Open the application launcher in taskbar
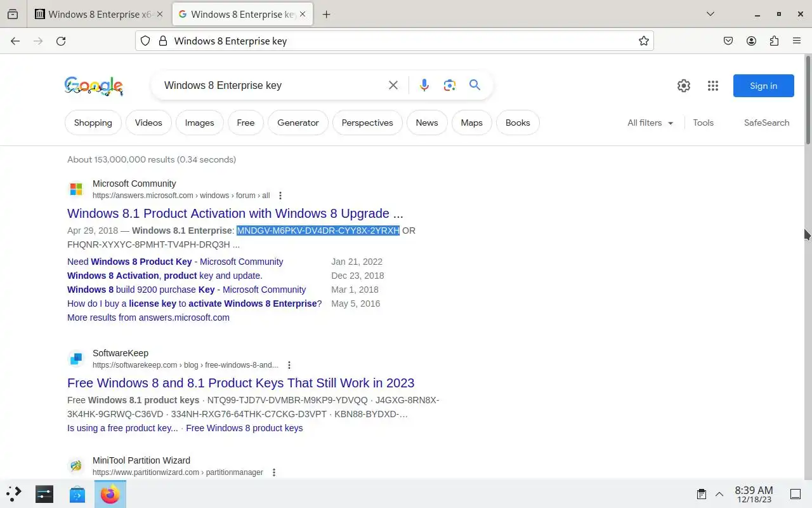Viewport: 812px width, 508px height. 14,493
